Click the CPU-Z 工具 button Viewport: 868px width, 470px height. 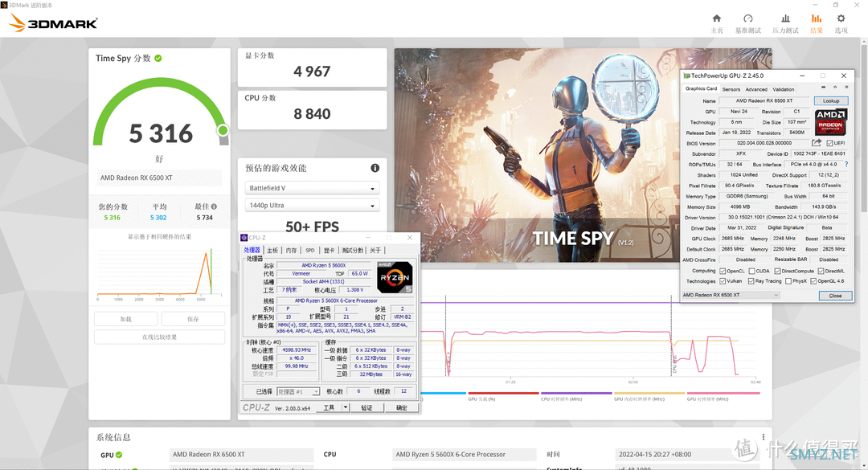[329, 407]
